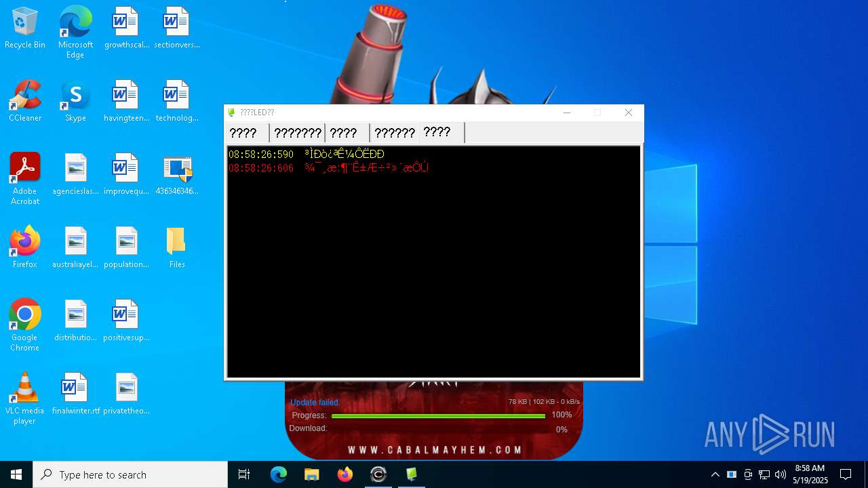Open the Files folder on desktop
The width and height of the screenshot is (868, 488).
click(177, 247)
